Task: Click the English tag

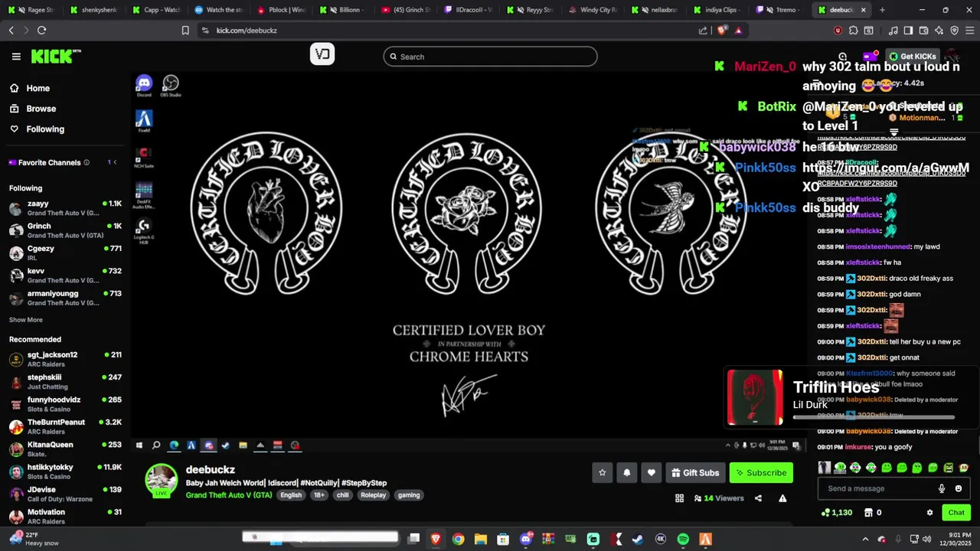Action: [x=291, y=495]
